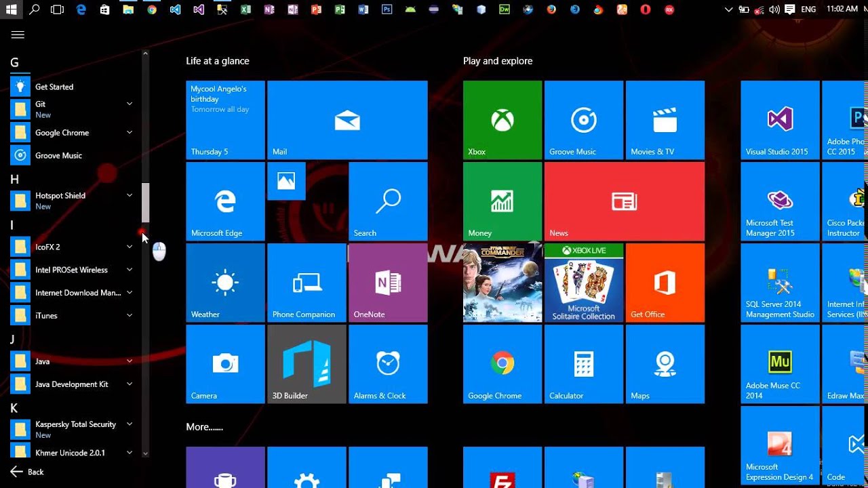
Task: Click the letter G section header
Action: [14, 63]
